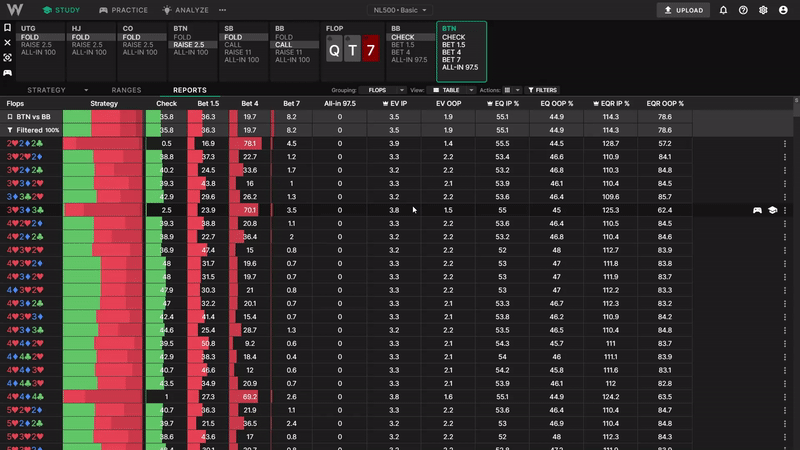The height and width of the screenshot is (450, 800).
Task: Open the user account icon
Action: (783, 10)
